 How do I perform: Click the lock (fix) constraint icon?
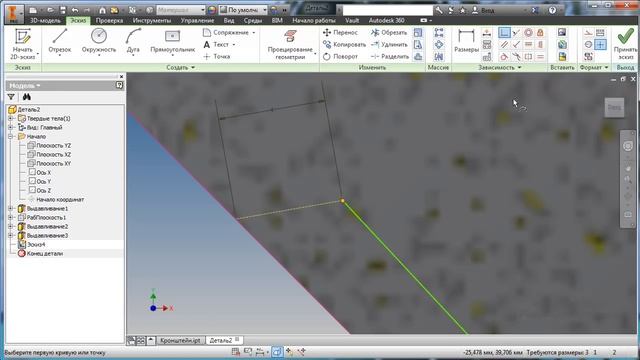(x=540, y=32)
